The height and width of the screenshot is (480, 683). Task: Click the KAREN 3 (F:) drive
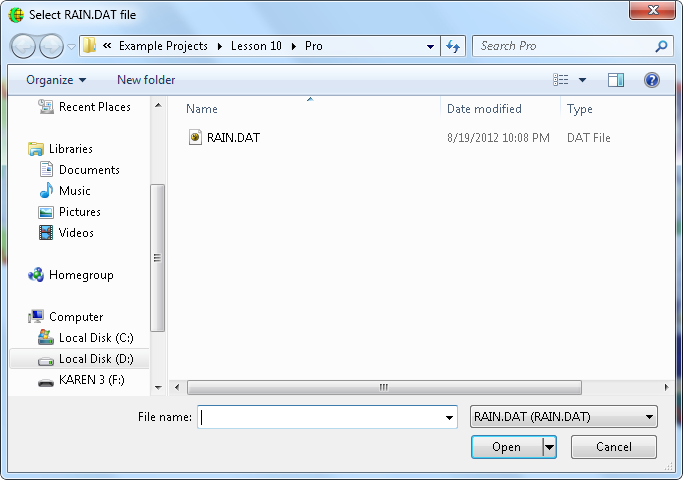click(x=46, y=380)
